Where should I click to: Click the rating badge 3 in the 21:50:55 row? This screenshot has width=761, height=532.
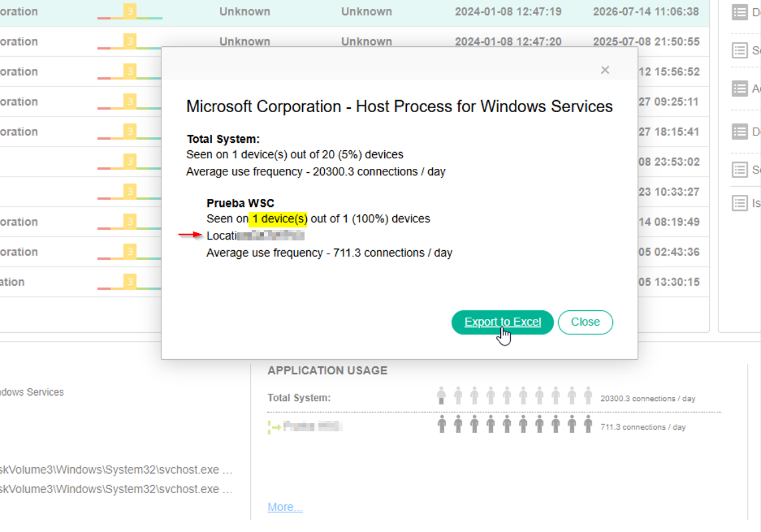[x=130, y=41]
